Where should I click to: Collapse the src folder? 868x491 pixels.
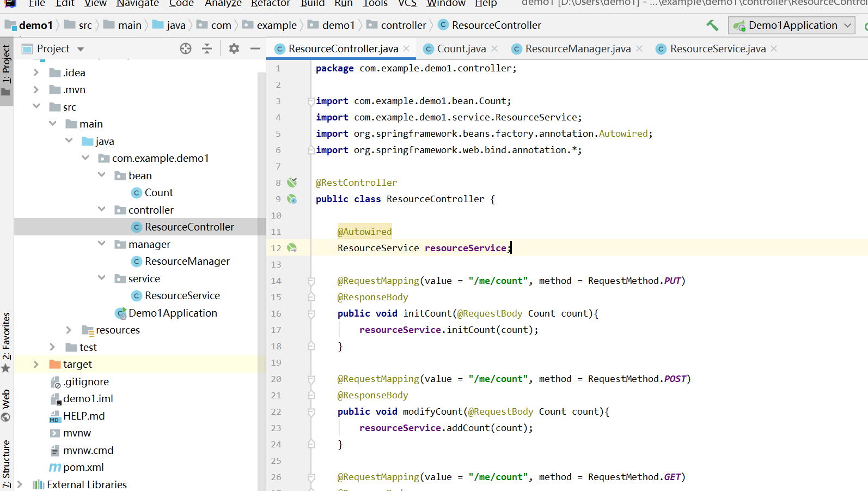(36, 106)
